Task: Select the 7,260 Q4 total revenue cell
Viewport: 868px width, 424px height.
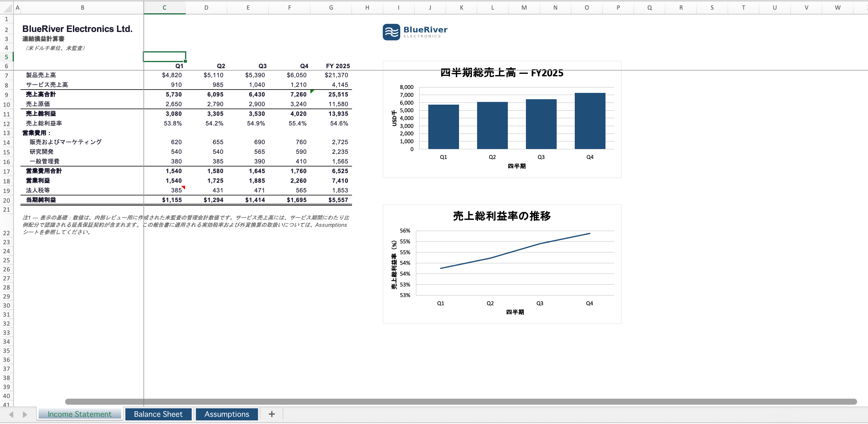Action: [289, 94]
